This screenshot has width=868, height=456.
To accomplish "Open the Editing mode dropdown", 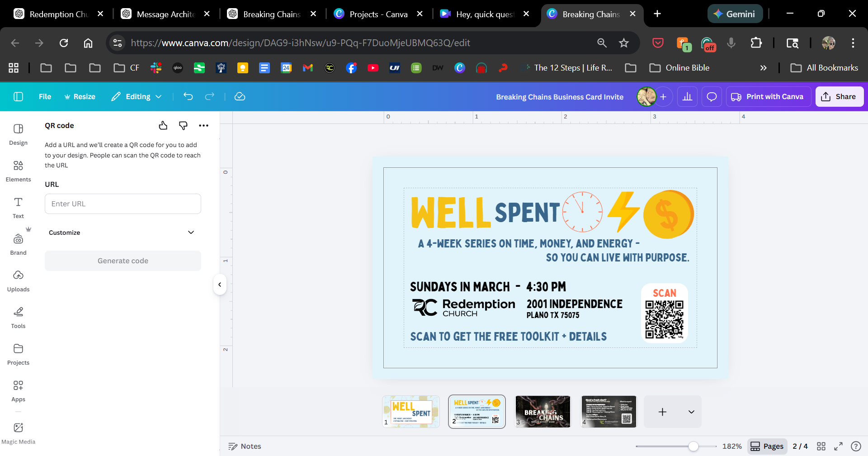I will [137, 97].
